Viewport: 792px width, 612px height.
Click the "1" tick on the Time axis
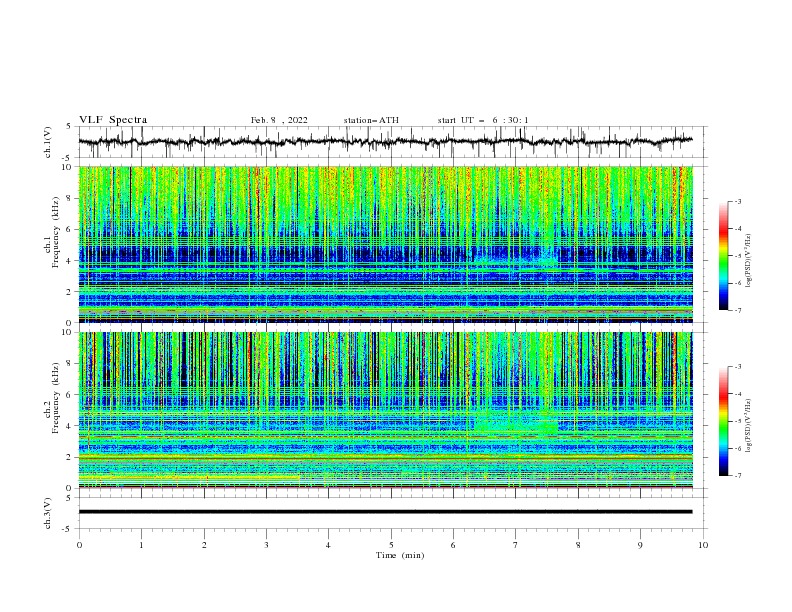141,545
